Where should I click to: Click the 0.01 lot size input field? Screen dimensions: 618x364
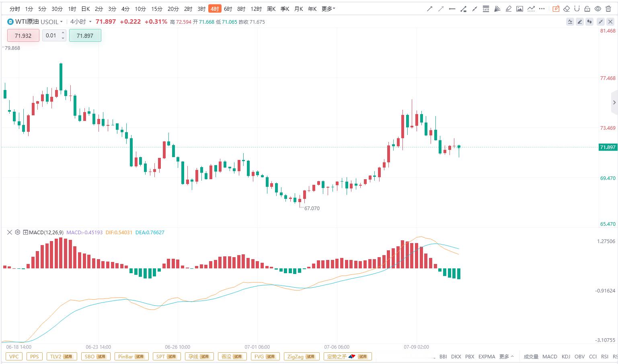point(51,35)
